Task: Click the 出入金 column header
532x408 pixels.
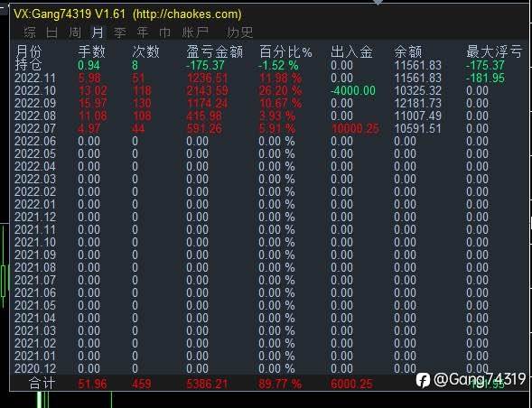Action: click(x=352, y=51)
